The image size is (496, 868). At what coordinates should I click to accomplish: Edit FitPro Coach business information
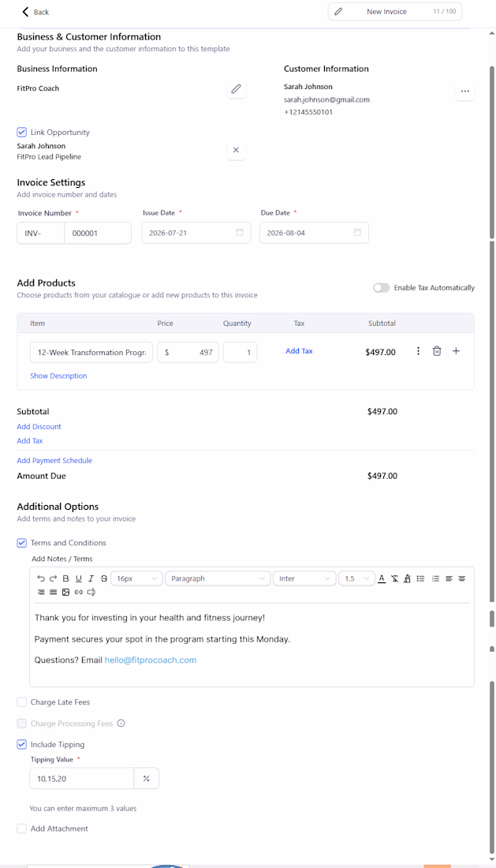coord(236,89)
